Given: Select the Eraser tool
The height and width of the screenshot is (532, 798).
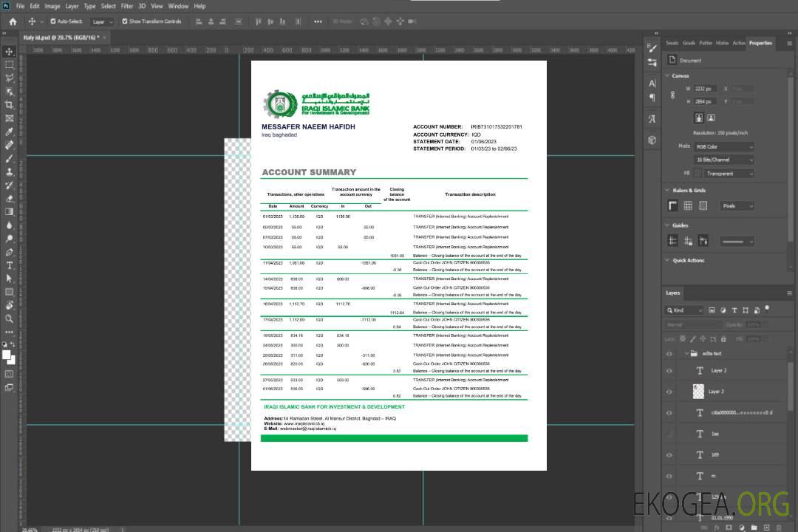Looking at the screenshot, I should pyautogui.click(x=9, y=199).
